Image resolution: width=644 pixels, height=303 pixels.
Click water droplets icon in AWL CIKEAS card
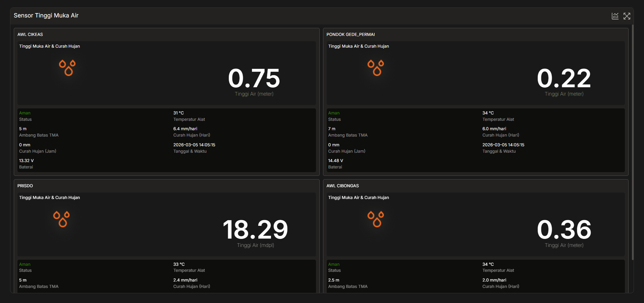click(67, 68)
